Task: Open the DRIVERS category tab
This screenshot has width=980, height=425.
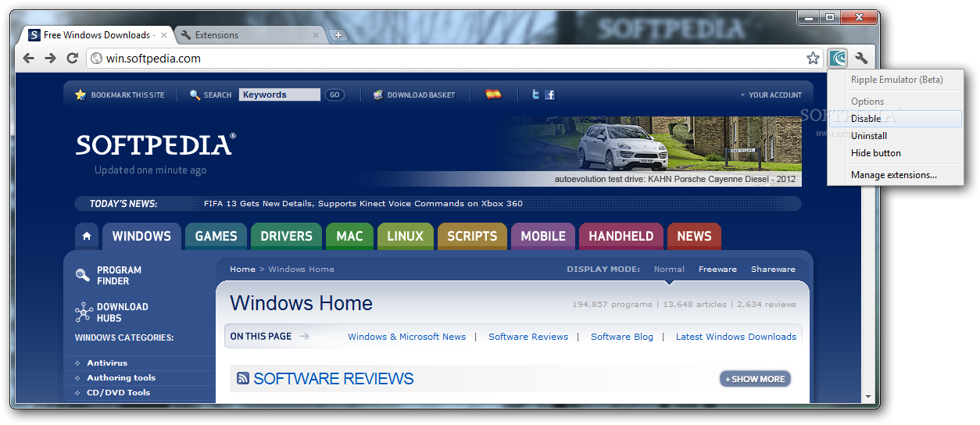Action: click(x=286, y=236)
